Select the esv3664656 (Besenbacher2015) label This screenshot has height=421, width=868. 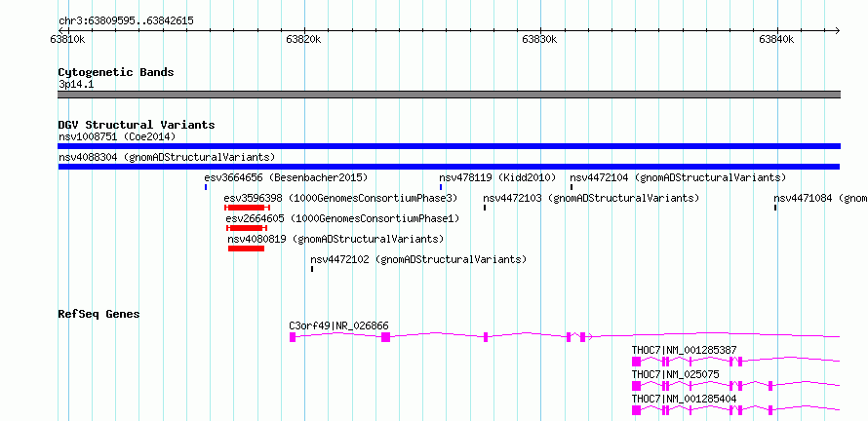[286, 177]
